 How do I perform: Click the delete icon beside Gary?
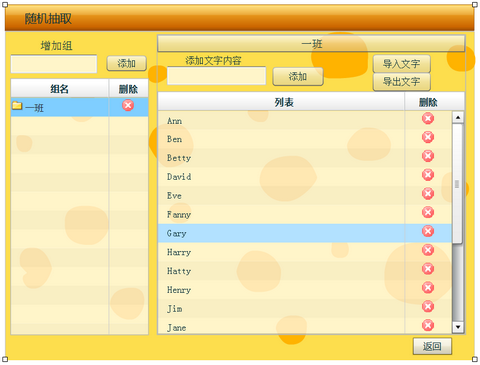pyautogui.click(x=428, y=231)
